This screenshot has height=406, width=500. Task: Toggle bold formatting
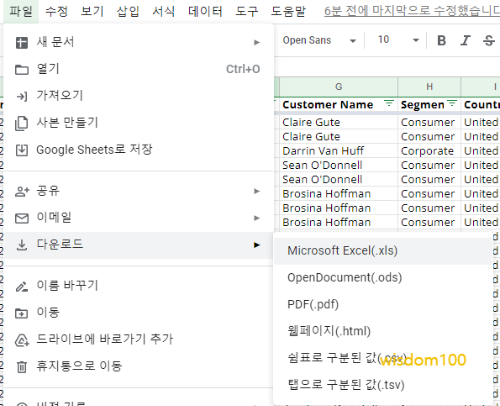(x=442, y=40)
